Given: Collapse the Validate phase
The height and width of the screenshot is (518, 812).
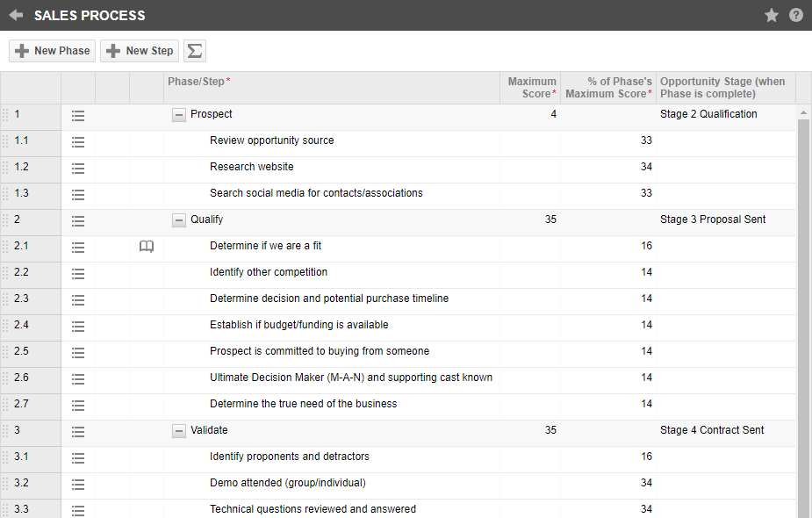Looking at the screenshot, I should [179, 430].
